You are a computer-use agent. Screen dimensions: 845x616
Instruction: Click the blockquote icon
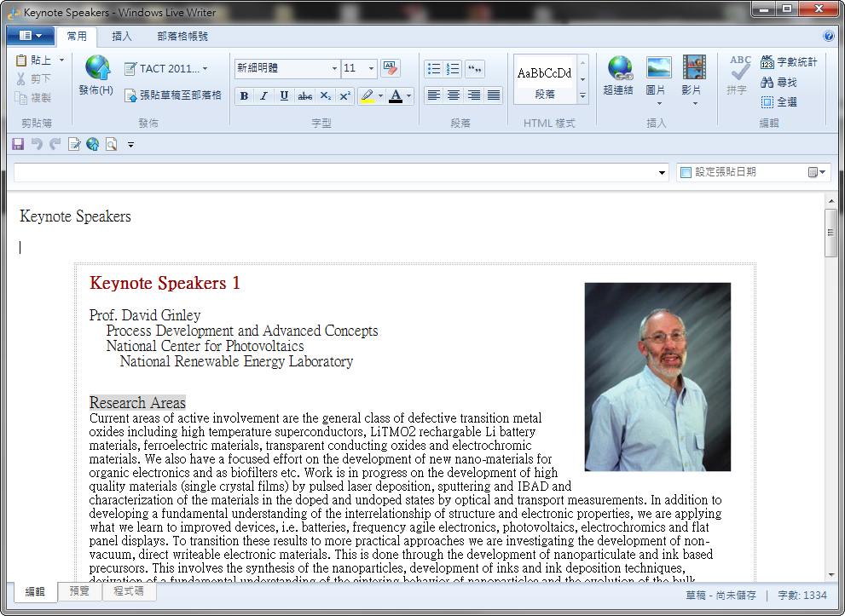tap(475, 69)
